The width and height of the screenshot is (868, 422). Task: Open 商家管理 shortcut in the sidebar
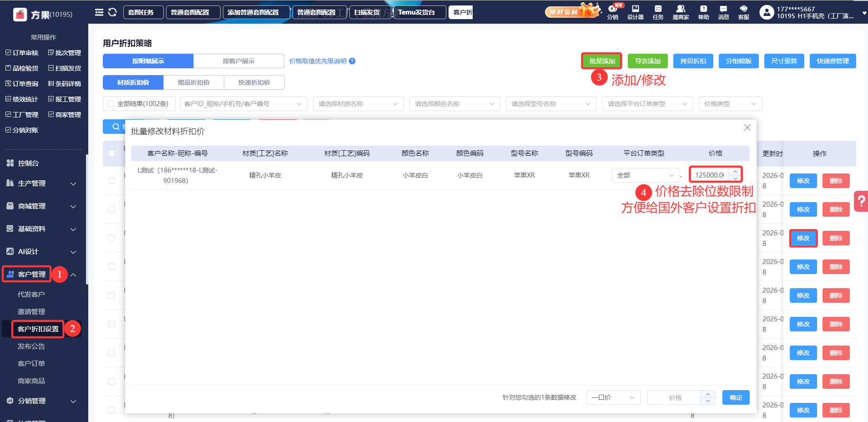[65, 115]
